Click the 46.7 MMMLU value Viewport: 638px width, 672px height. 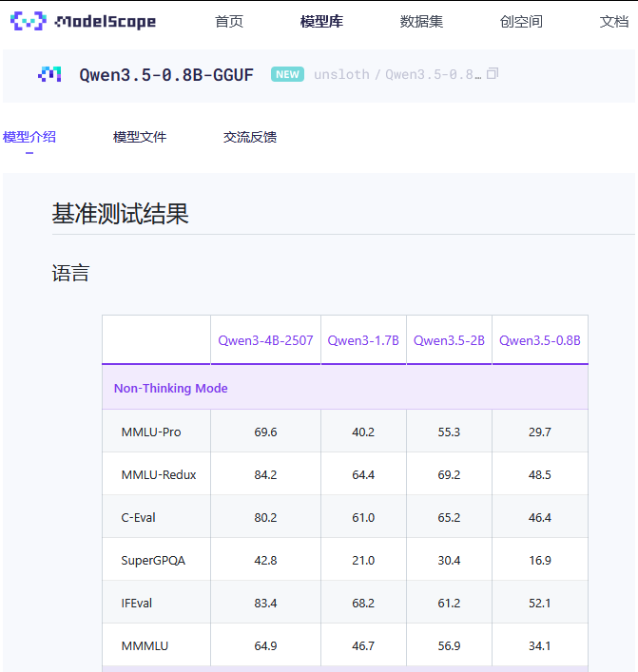point(363,645)
